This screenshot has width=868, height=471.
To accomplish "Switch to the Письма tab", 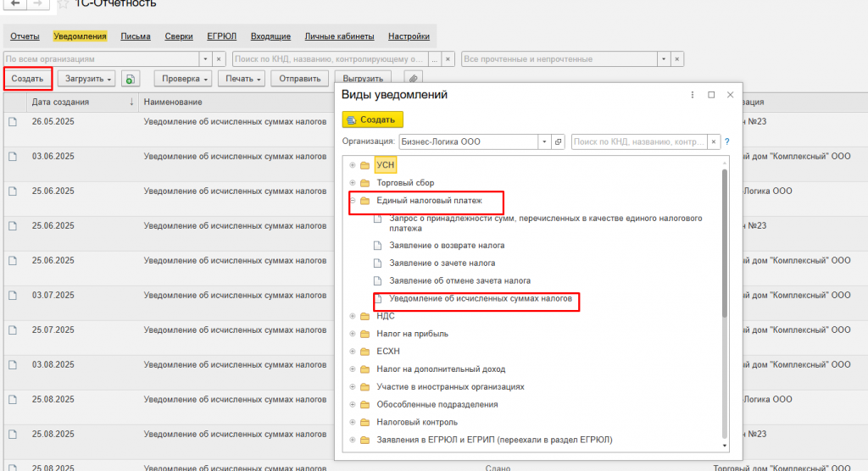I will click(x=136, y=36).
